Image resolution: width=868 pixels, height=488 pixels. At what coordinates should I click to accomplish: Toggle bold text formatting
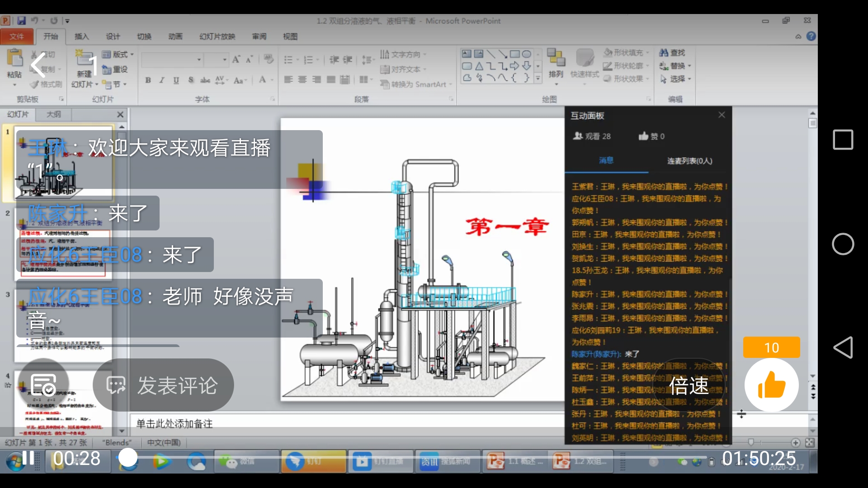148,80
